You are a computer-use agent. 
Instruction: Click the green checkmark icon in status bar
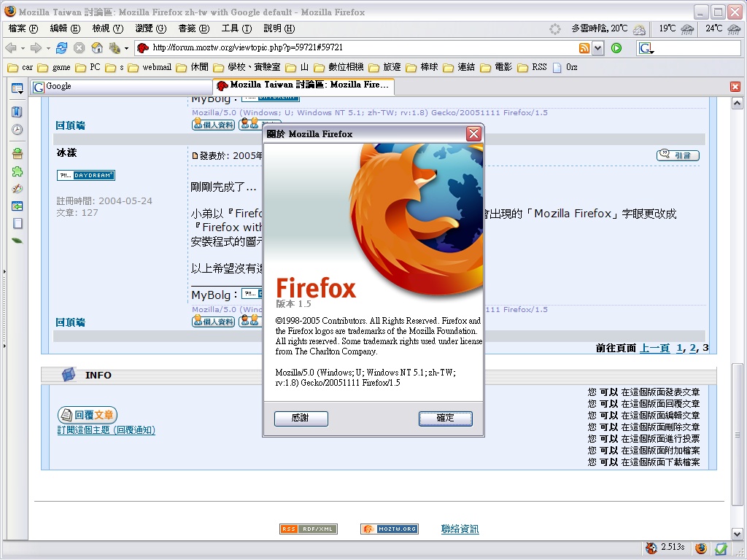(721, 548)
